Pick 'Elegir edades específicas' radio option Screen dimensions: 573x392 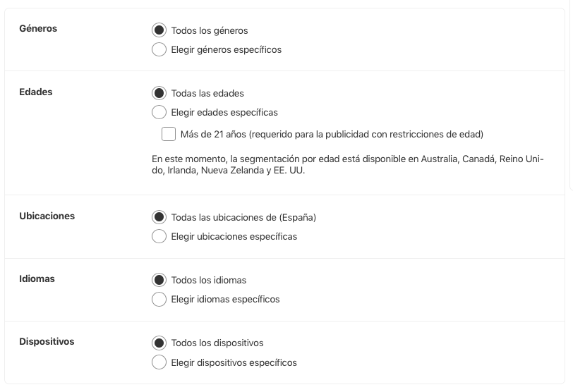coord(159,112)
